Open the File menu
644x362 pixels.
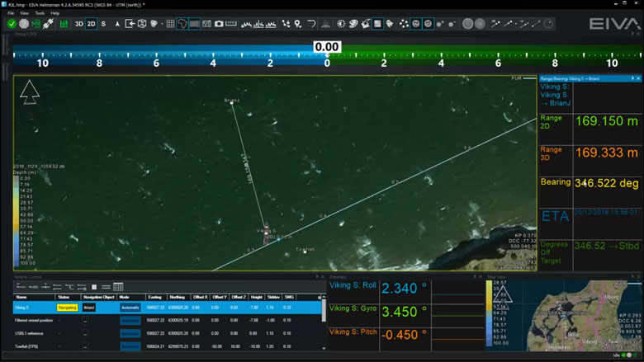(12, 13)
